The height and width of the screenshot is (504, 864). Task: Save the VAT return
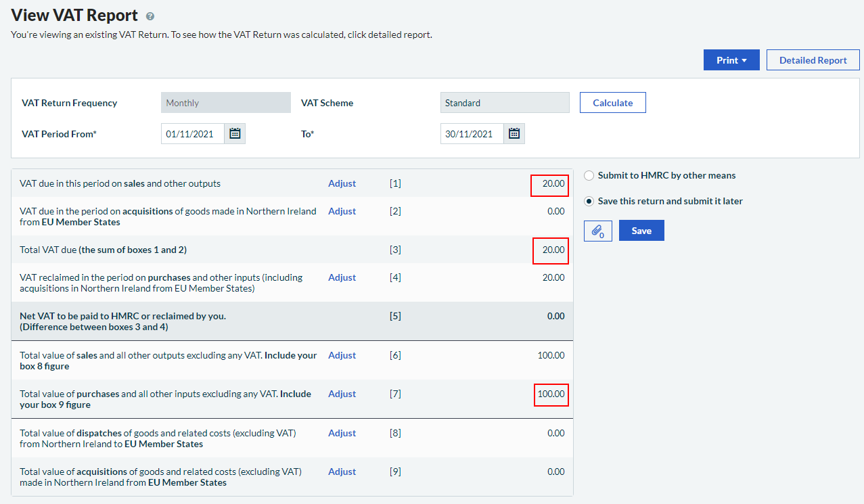(x=641, y=231)
